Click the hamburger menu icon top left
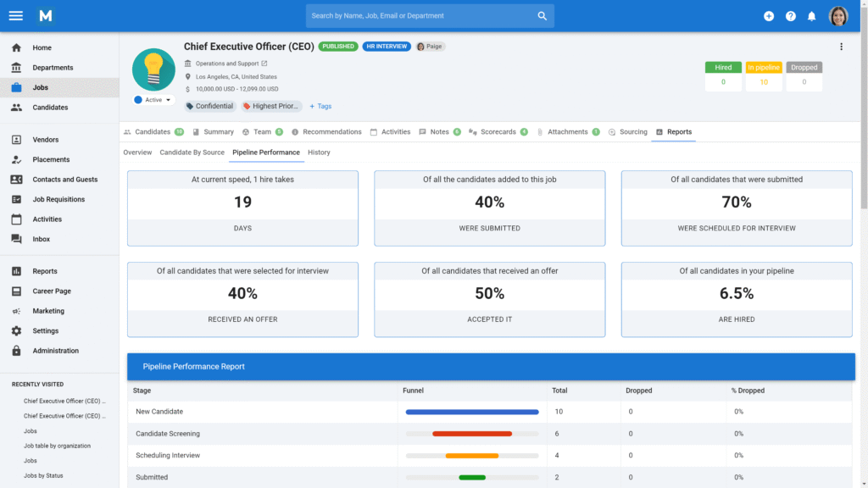 pyautogui.click(x=15, y=14)
